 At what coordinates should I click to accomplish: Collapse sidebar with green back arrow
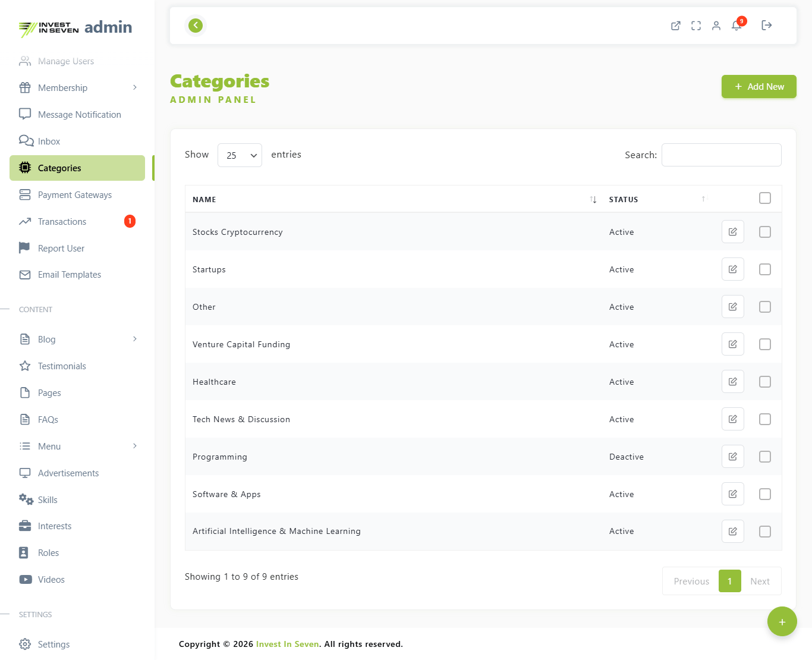[x=196, y=26]
